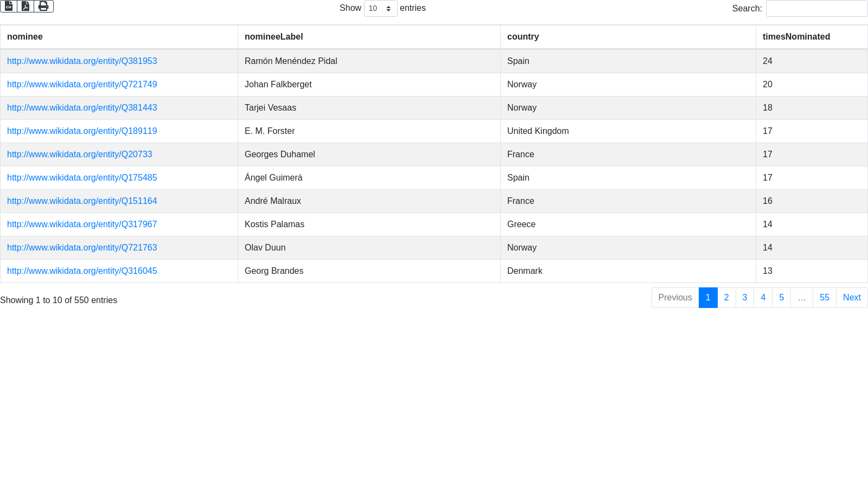Image resolution: width=868 pixels, height=488 pixels.
Task: Select cell 'Ángel Guimerá'
Action: (x=369, y=178)
